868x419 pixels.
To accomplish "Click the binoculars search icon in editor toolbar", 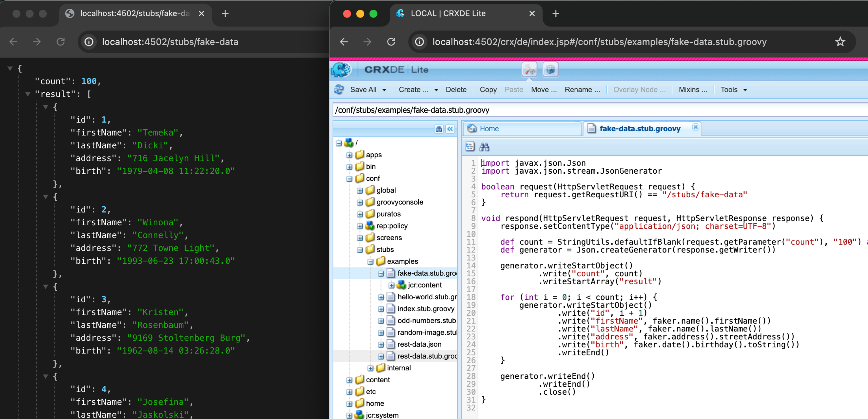I will click(484, 147).
